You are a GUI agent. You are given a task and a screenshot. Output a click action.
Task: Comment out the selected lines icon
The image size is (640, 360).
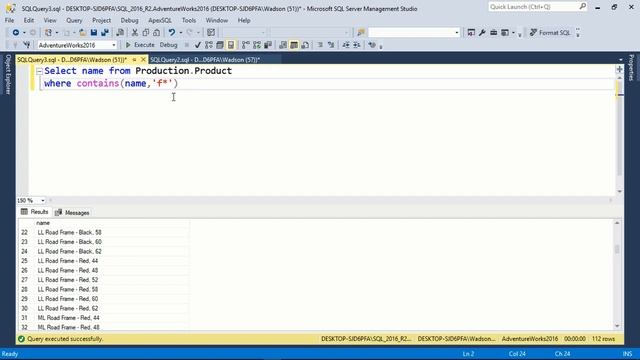click(320, 45)
